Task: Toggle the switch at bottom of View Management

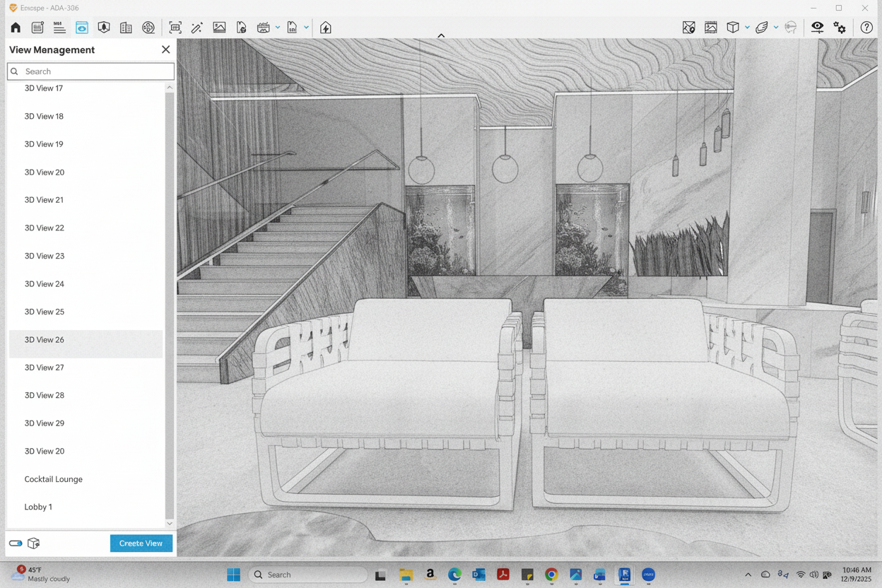Action: (16, 543)
